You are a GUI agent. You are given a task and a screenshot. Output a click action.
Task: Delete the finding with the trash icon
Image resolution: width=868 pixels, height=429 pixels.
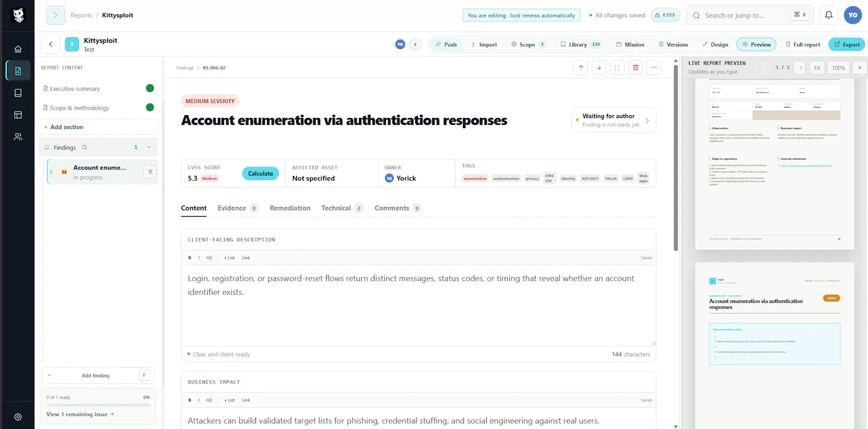click(x=636, y=68)
